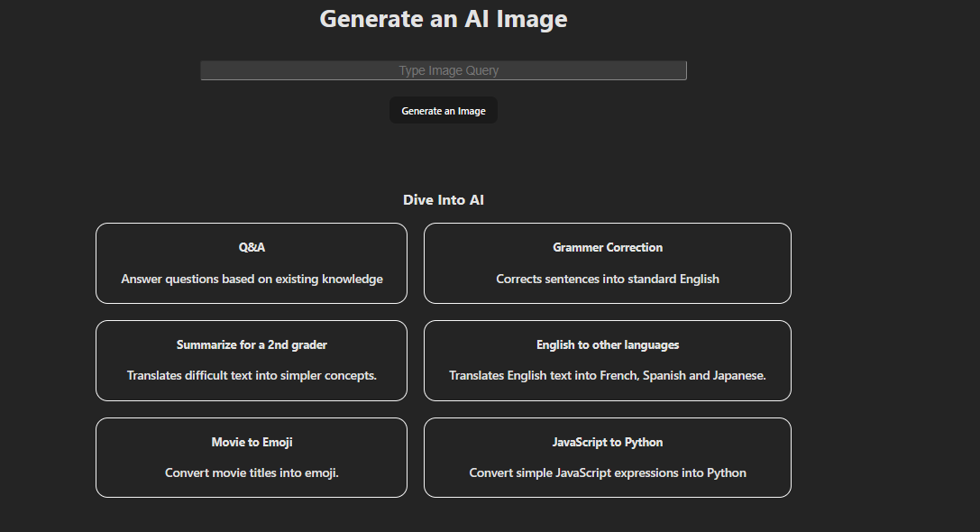Click the Dive Into AI heading
Screen dimensions: 980x532
pos(443,199)
